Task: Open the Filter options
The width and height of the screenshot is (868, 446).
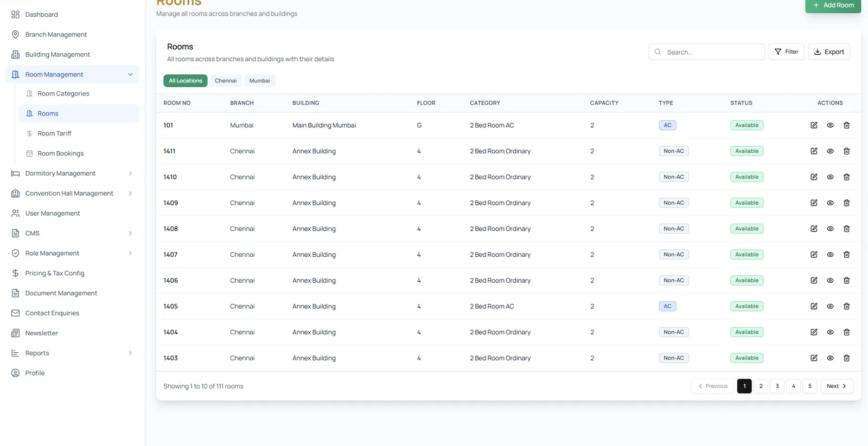Action: click(x=786, y=52)
